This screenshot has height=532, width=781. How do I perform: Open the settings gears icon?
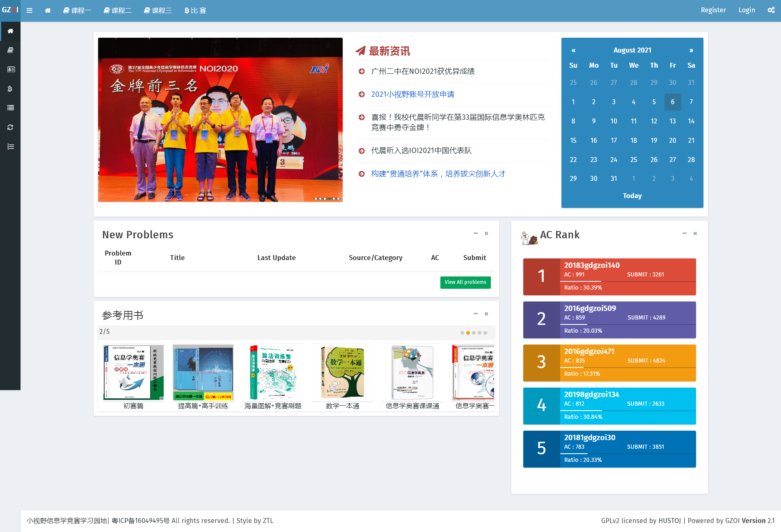click(x=771, y=10)
